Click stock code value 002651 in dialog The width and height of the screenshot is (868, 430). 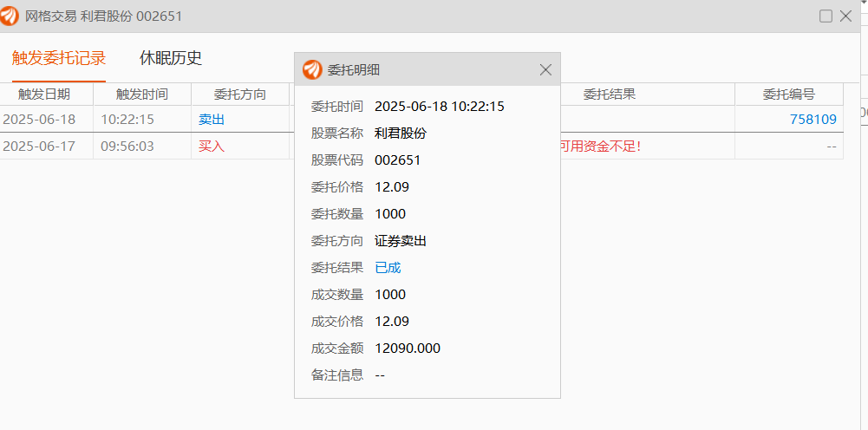397,160
